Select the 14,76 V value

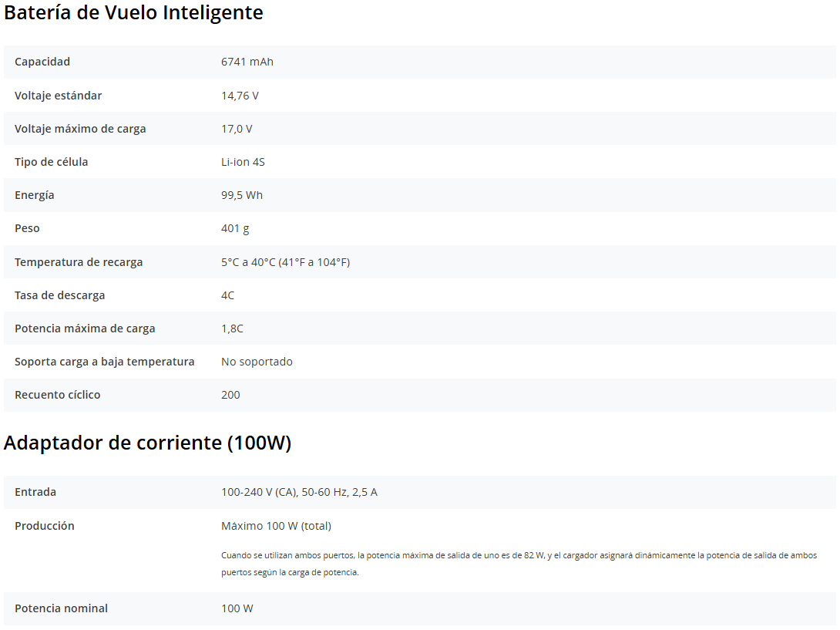240,96
